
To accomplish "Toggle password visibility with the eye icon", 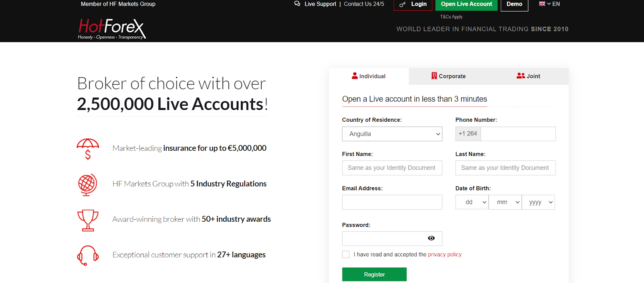I will click(x=431, y=238).
